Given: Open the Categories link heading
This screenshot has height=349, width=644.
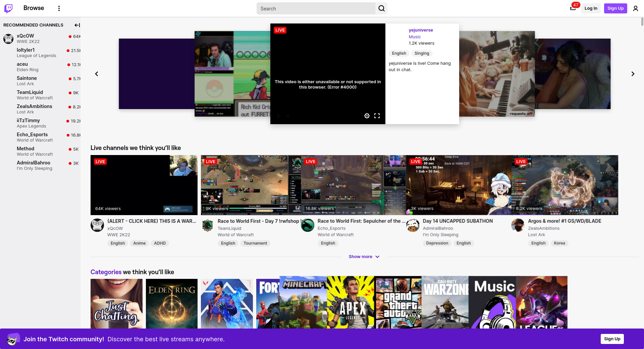Looking at the screenshot, I should point(106,272).
